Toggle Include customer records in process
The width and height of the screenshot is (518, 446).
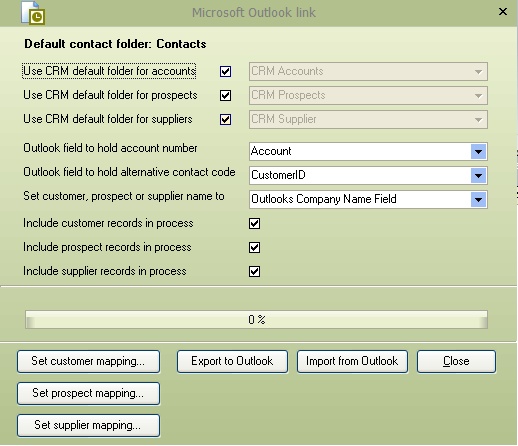(x=254, y=224)
